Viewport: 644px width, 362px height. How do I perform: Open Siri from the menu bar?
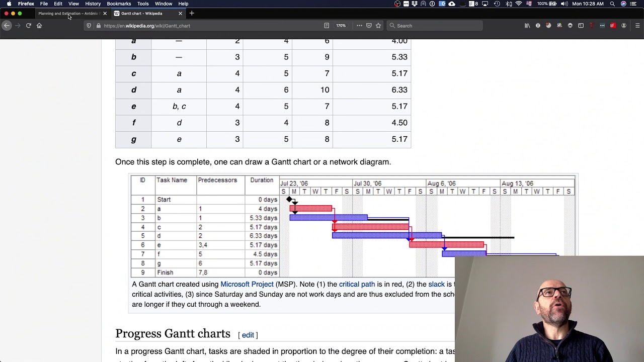pos(624,4)
